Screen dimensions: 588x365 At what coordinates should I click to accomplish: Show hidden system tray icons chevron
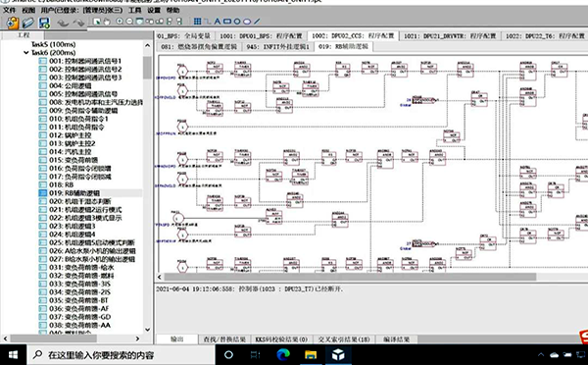541,354
